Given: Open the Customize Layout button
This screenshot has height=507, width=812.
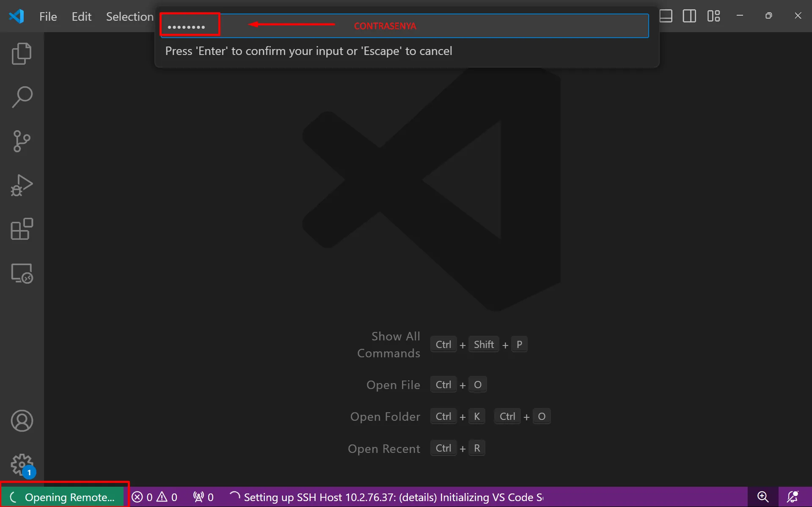Looking at the screenshot, I should click(713, 16).
